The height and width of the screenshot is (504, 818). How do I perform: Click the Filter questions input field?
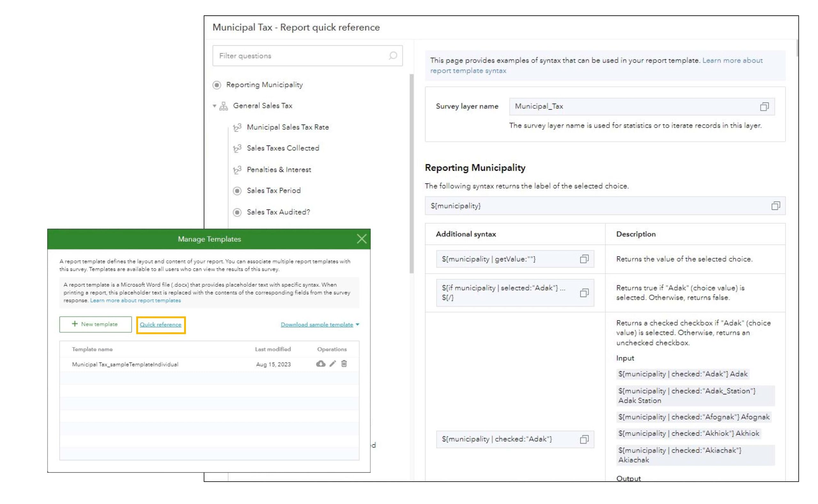[x=300, y=56]
